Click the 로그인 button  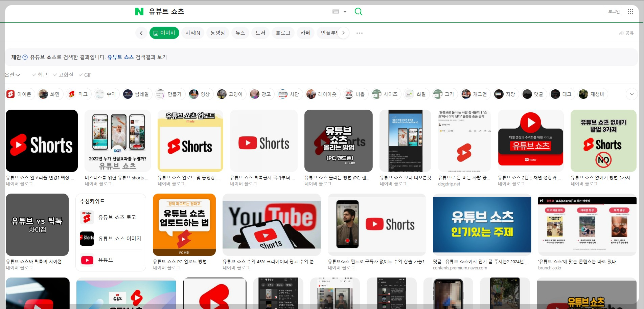tap(614, 12)
